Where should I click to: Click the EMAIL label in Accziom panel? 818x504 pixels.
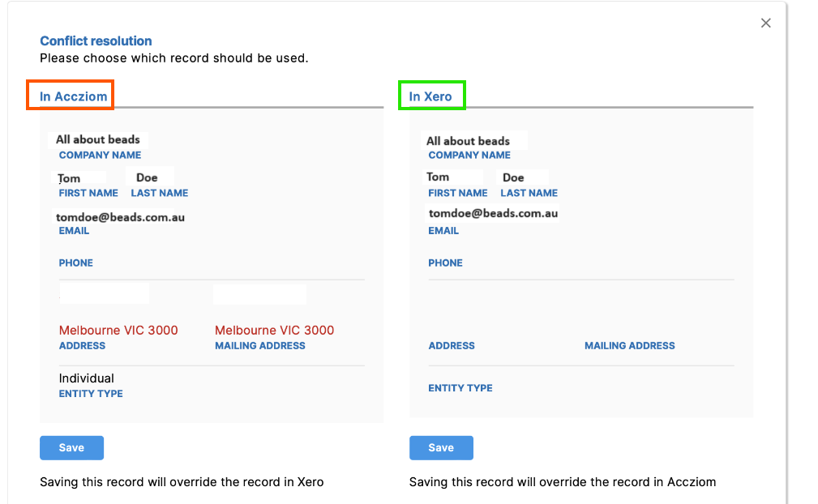click(74, 230)
